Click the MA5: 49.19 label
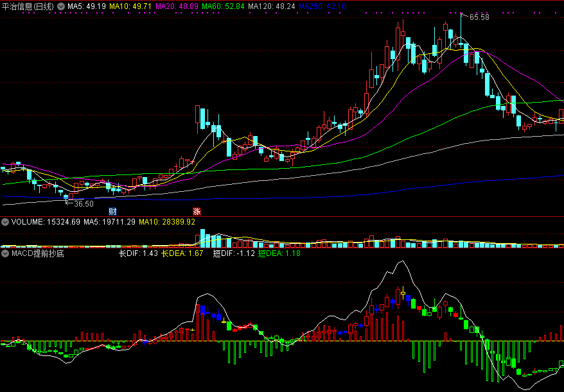Screen dimensions: 564x392 point(87,6)
